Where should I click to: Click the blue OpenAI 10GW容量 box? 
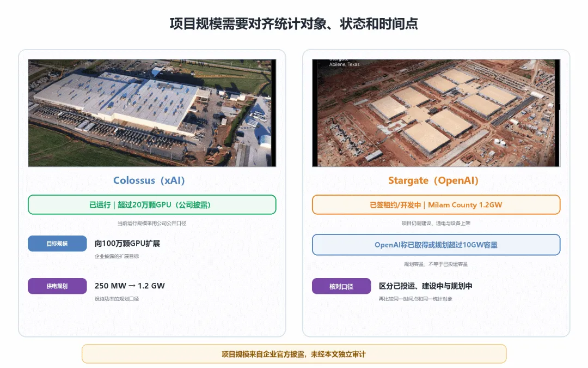[x=436, y=245]
